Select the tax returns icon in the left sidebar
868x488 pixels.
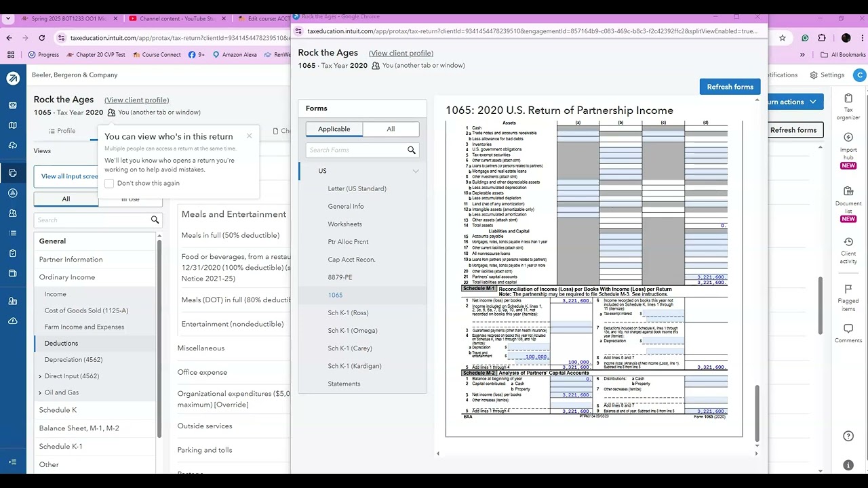tap(13, 173)
